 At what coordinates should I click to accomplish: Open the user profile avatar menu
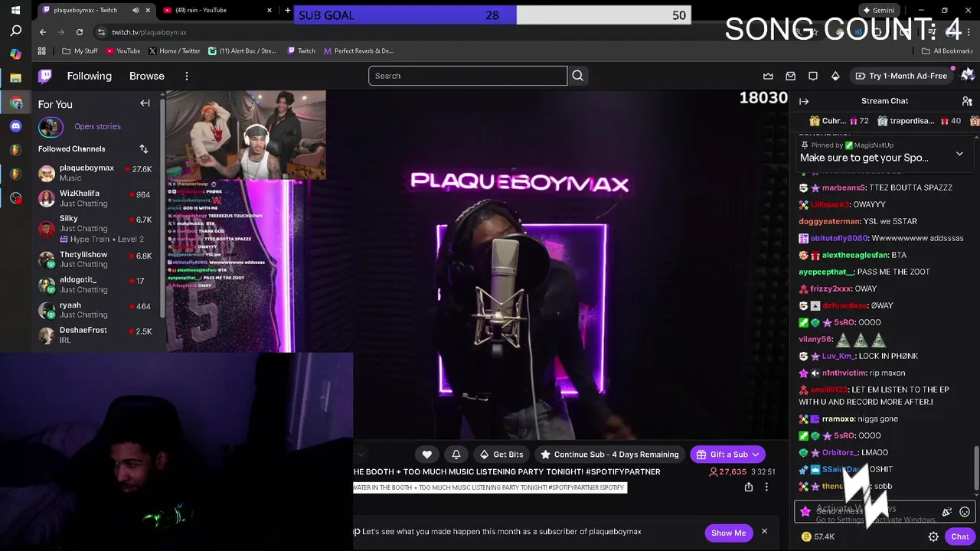[968, 75]
